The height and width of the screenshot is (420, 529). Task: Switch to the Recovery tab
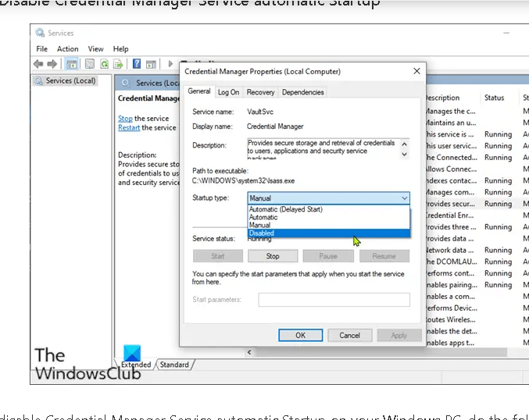point(260,92)
